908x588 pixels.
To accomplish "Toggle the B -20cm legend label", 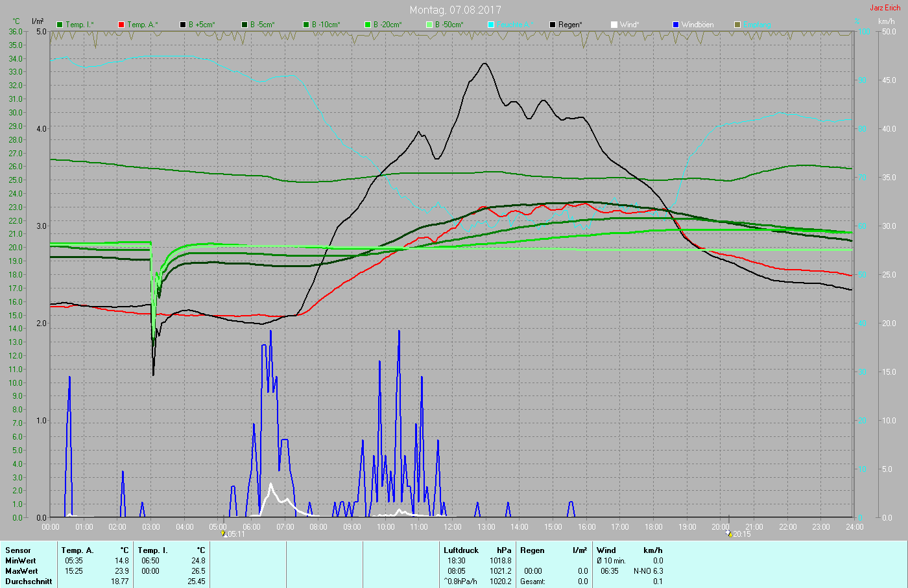I will 387,25.
